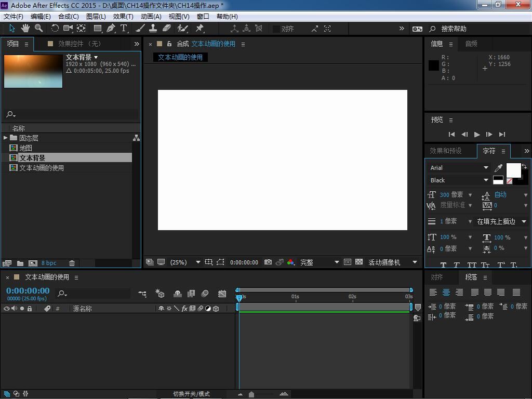Click the timeline zoom slider handle
The height and width of the screenshot is (399, 532).
point(251,394)
